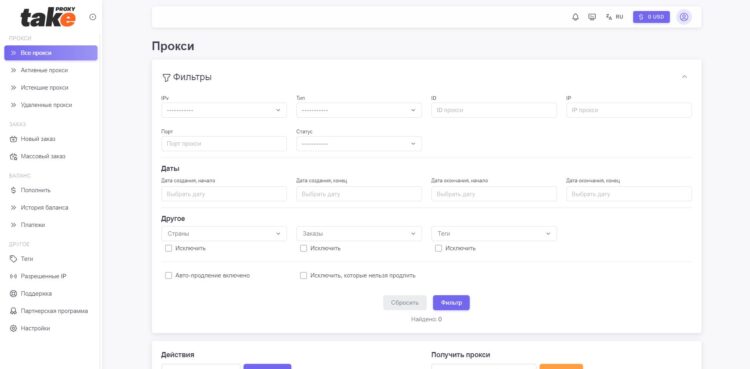The width and height of the screenshot is (750, 369).
Task: Open the Тип dropdown
Action: tap(359, 110)
